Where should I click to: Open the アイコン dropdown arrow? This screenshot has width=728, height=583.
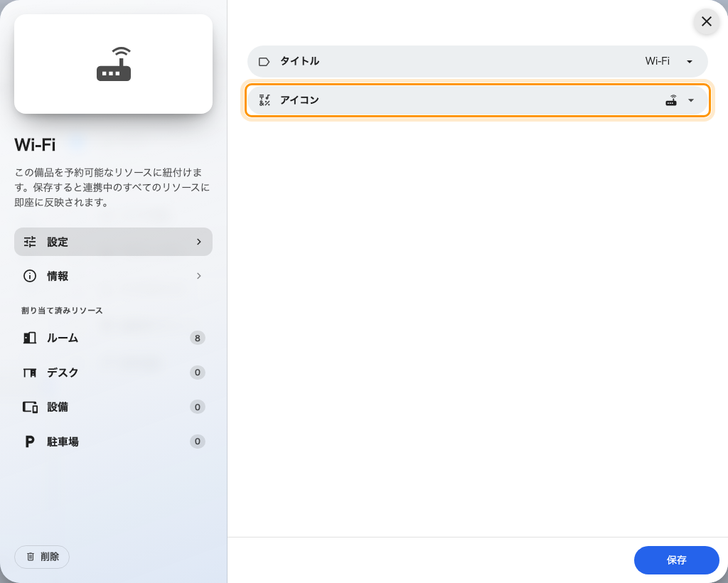[x=691, y=100]
